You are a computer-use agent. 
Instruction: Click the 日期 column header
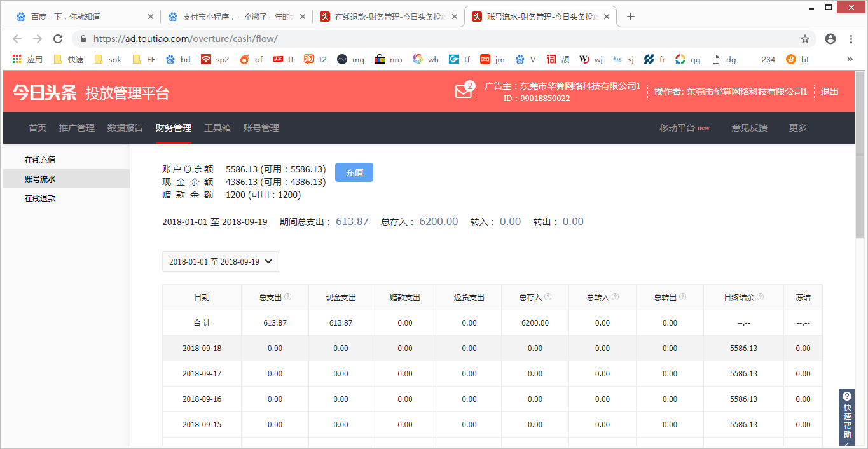click(202, 297)
